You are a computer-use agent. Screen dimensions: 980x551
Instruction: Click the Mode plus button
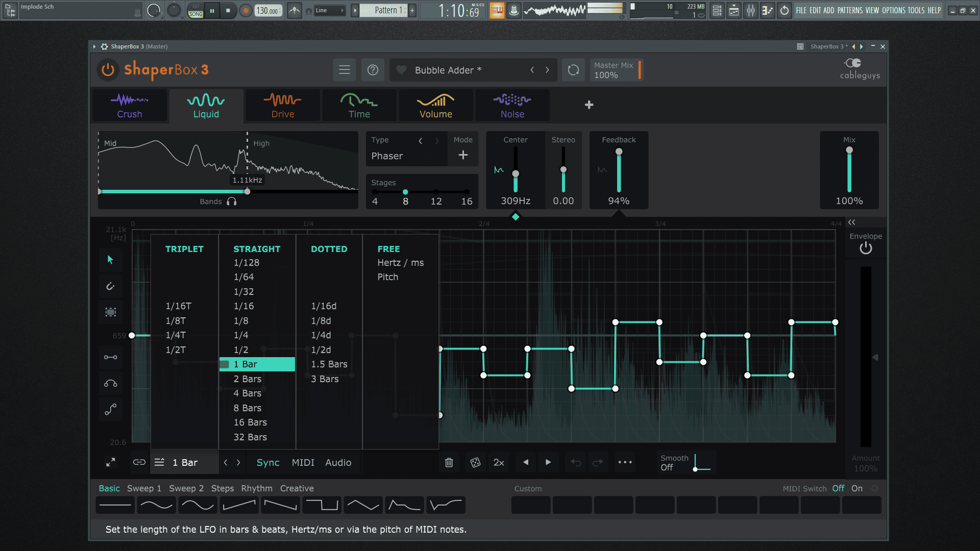click(463, 155)
